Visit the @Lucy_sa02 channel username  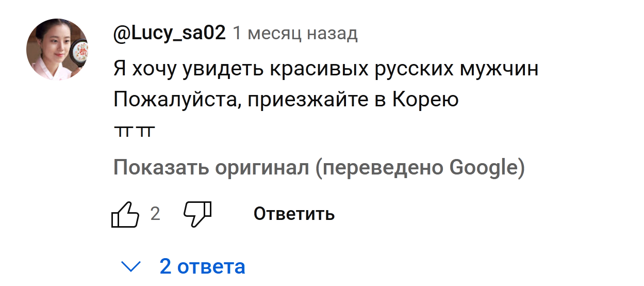pyautogui.click(x=170, y=34)
